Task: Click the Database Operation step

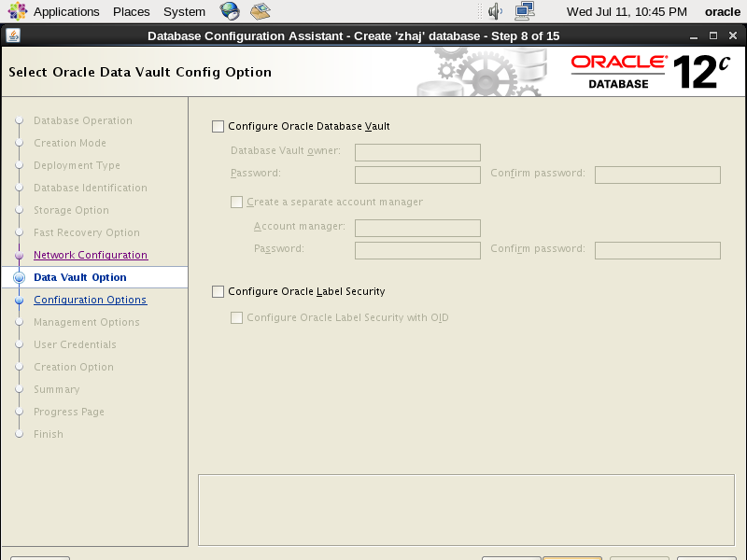Action: [83, 120]
